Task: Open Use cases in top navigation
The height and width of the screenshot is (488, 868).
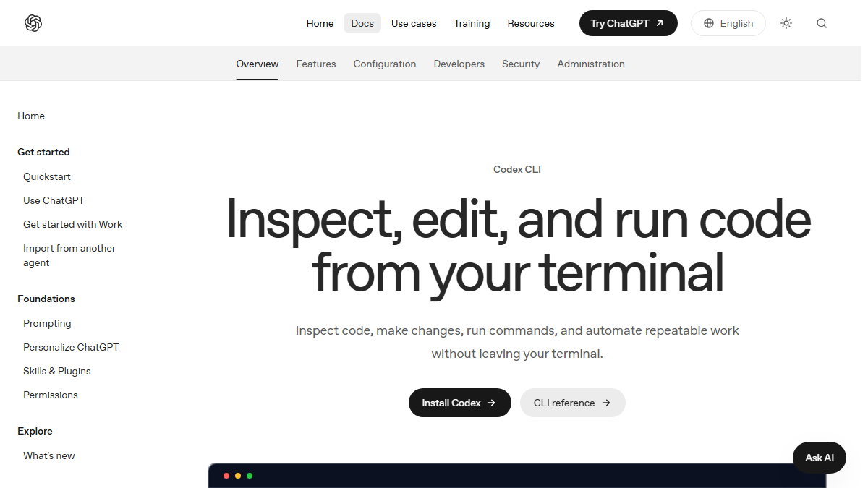Action: click(x=414, y=23)
